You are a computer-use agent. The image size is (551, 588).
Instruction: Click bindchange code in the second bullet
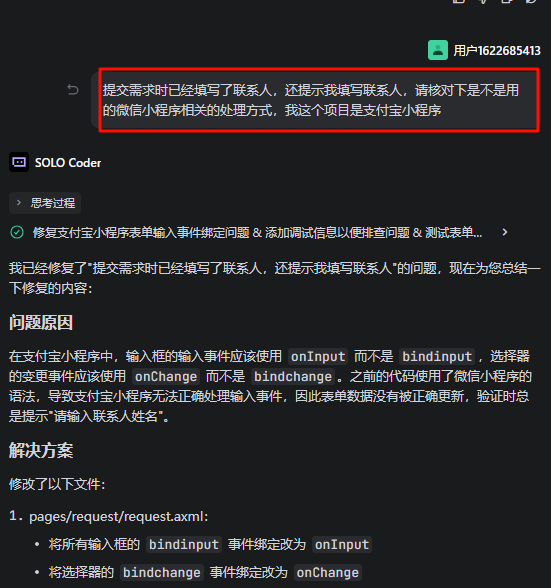162,572
